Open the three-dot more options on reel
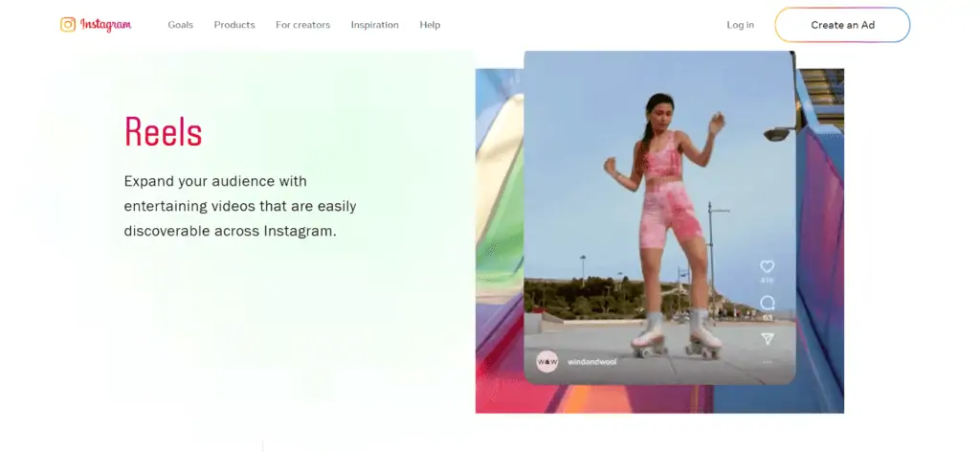Viewport: 980px width, 452px height. point(767,362)
